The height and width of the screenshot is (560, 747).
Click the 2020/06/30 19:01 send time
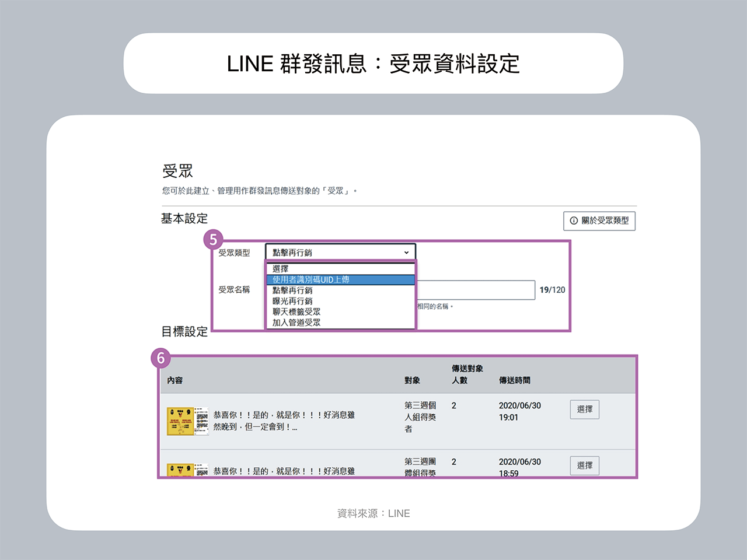519,411
